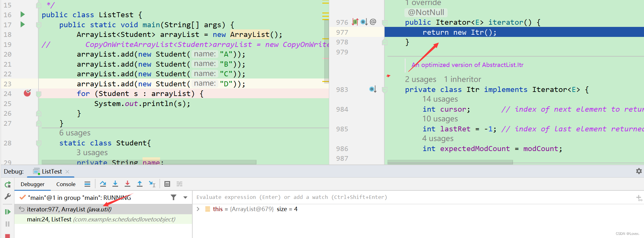Open Evaluate Expression calculator icon
The height and width of the screenshot is (238, 644).
(167, 184)
